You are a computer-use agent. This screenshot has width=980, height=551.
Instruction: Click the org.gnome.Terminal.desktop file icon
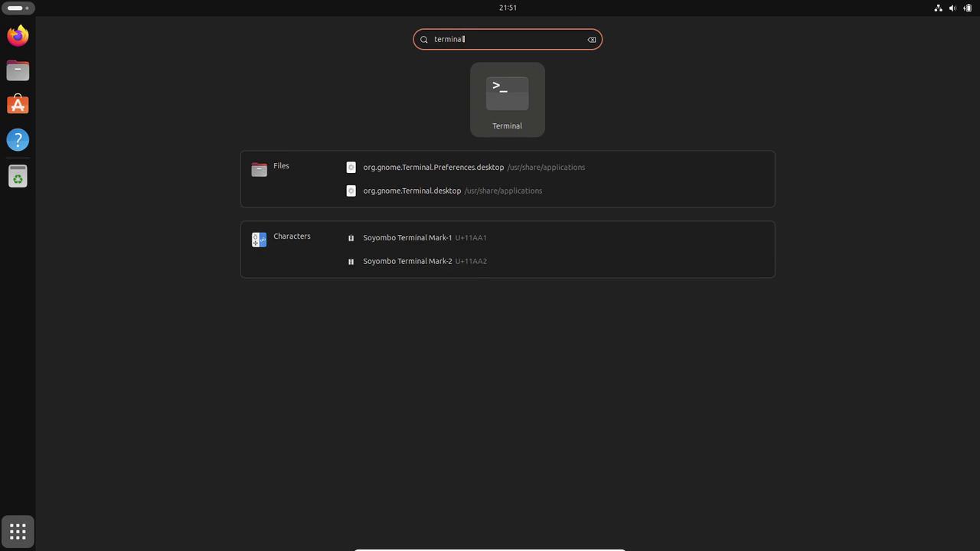pyautogui.click(x=351, y=191)
